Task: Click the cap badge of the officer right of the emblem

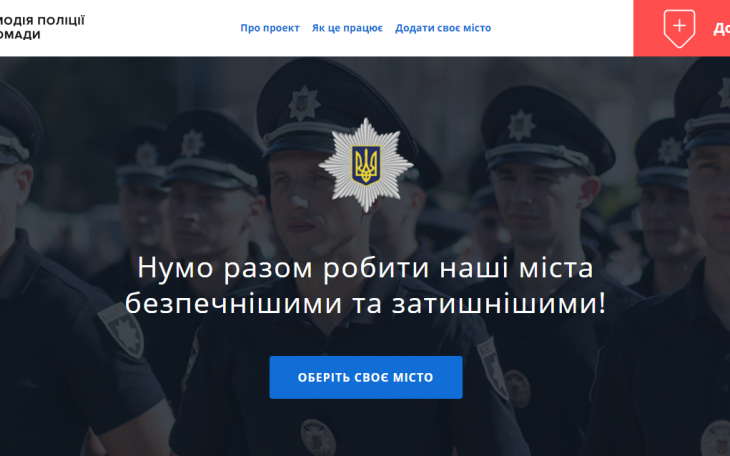Action: [x=521, y=125]
